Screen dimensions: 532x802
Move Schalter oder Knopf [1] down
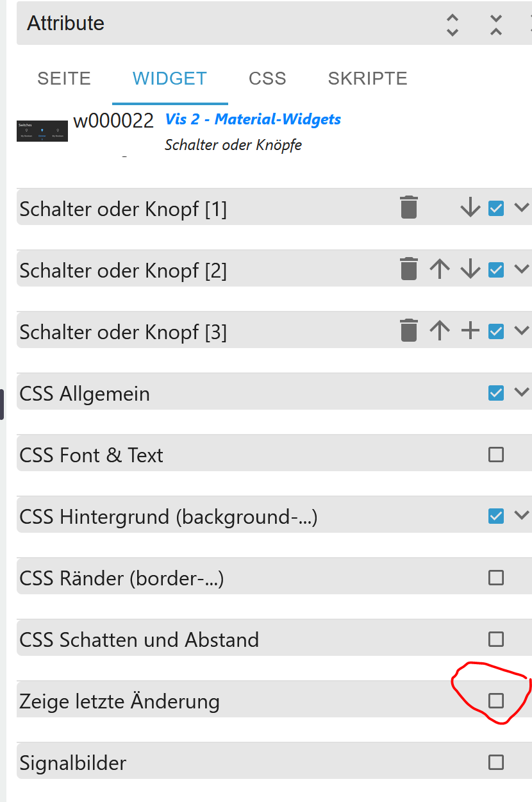[470, 208]
